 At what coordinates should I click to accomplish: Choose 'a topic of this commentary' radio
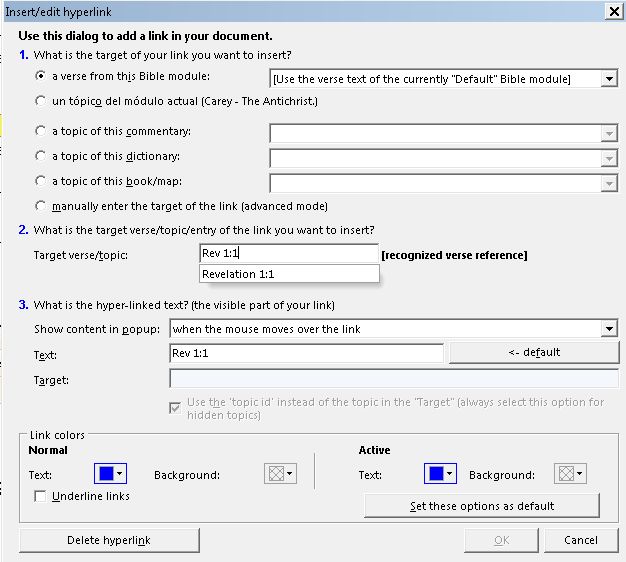(40, 131)
